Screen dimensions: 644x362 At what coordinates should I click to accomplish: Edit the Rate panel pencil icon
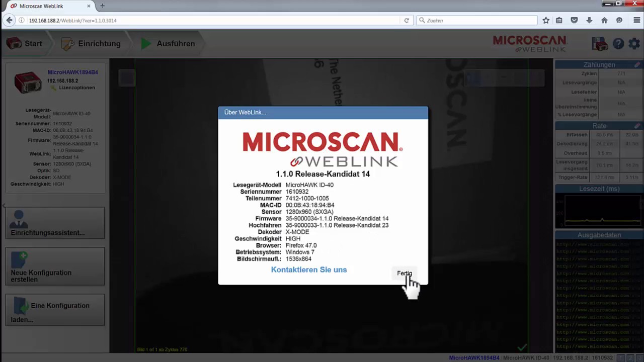point(637,126)
